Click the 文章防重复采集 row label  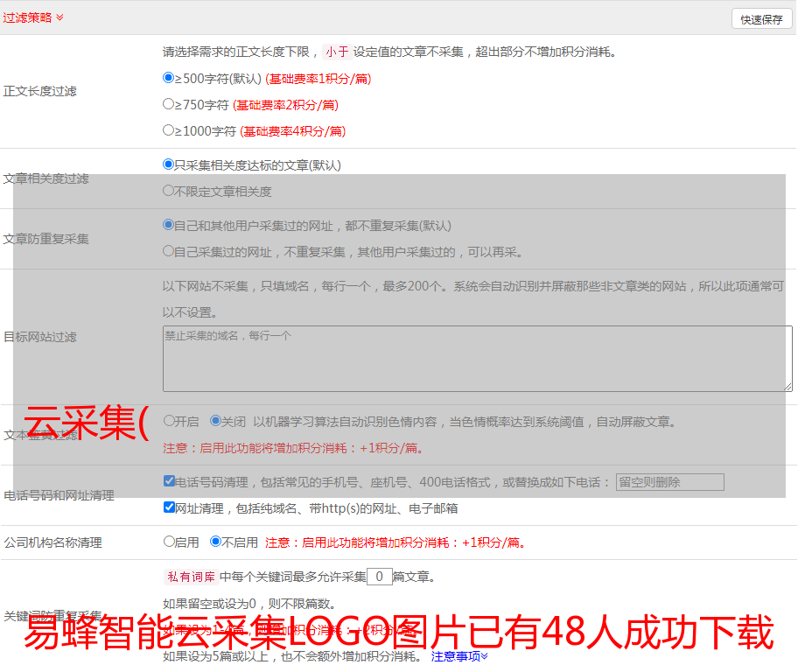pyautogui.click(x=45, y=239)
